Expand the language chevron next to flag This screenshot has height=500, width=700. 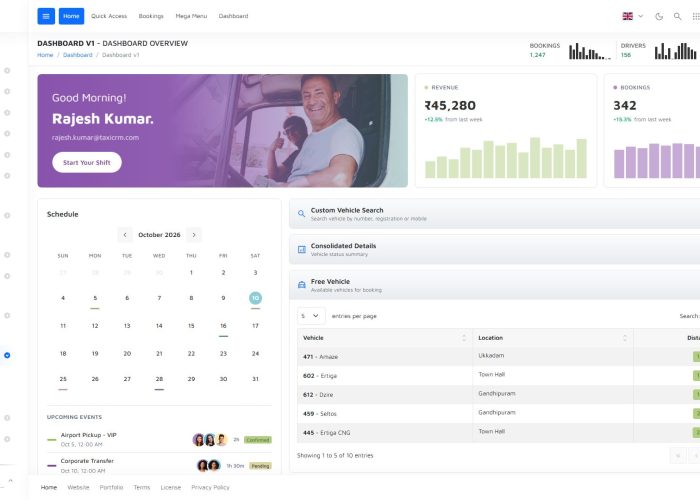[x=641, y=16]
